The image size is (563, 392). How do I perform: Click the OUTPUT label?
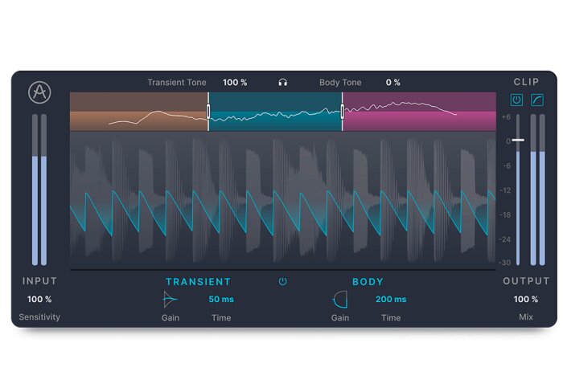tap(526, 281)
